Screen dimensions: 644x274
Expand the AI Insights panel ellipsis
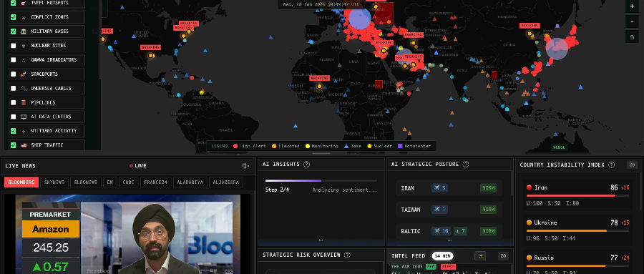pyautogui.click(x=321, y=240)
